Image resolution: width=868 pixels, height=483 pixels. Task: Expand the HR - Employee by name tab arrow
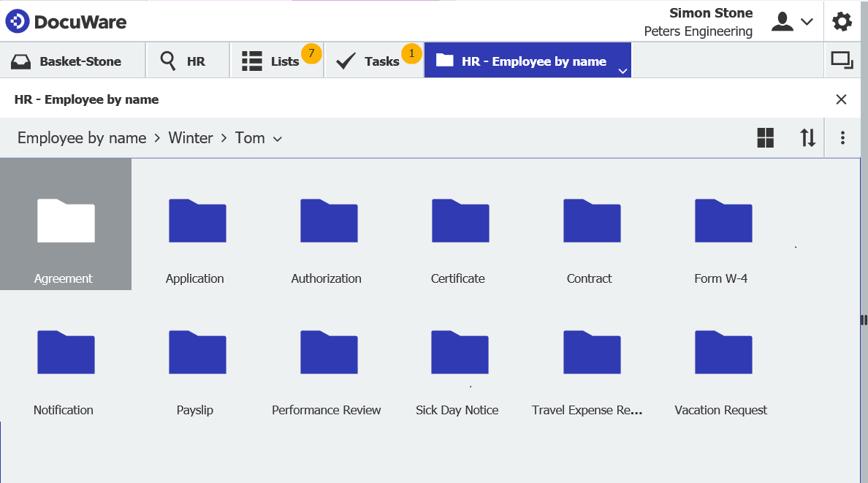(622, 71)
